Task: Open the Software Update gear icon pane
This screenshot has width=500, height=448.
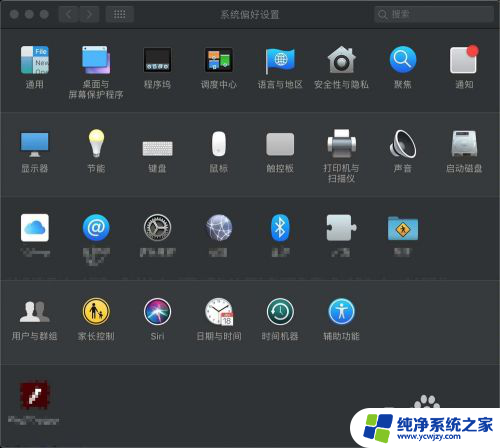Action: (157, 228)
